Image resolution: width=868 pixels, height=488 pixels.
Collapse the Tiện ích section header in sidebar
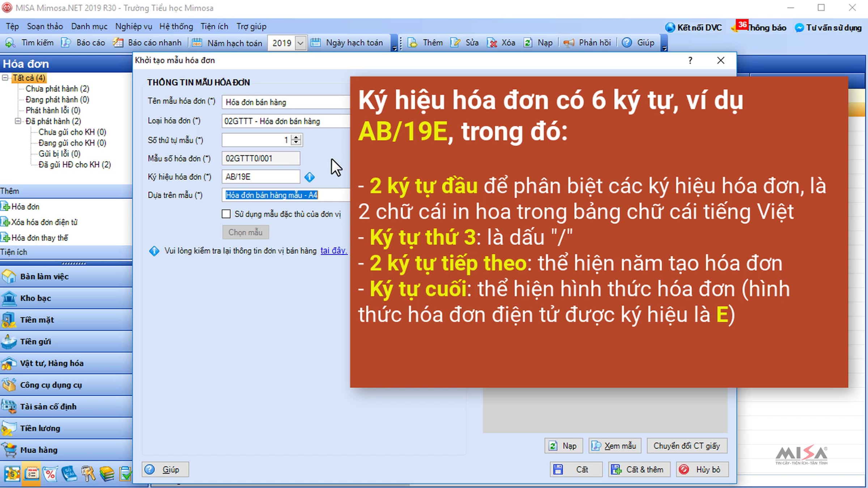[66, 252]
